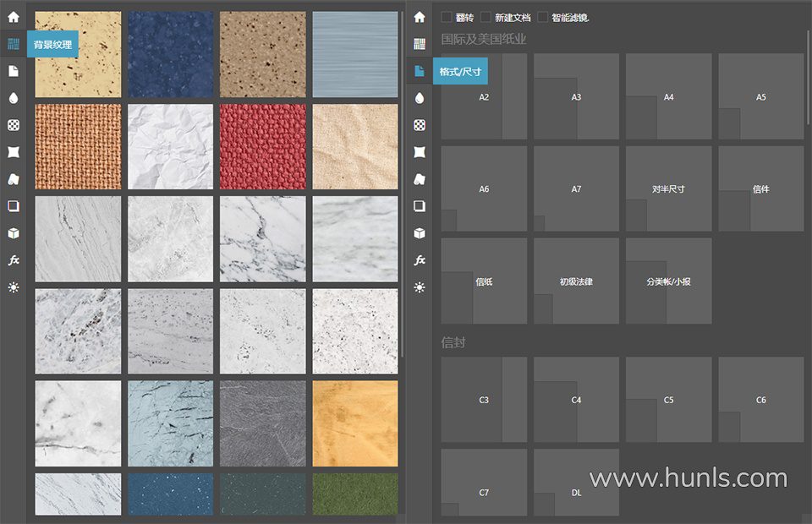Select the flag-shaped frame icon in 格式/尺寸 panel sidebar

420,152
